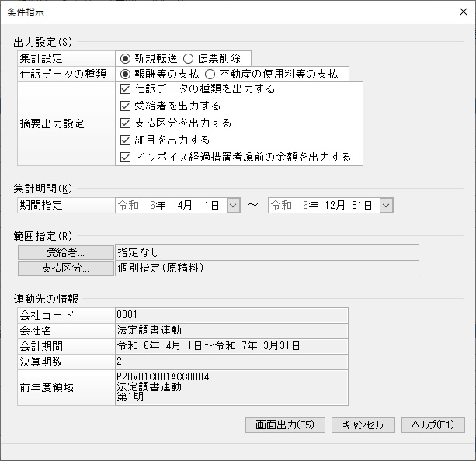Open the 受給者... selection button

point(65,252)
